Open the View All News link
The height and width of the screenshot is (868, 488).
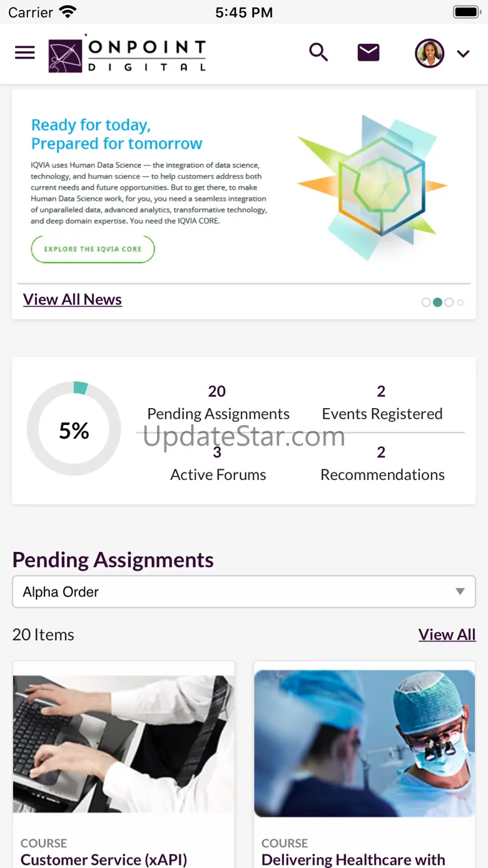[73, 300]
